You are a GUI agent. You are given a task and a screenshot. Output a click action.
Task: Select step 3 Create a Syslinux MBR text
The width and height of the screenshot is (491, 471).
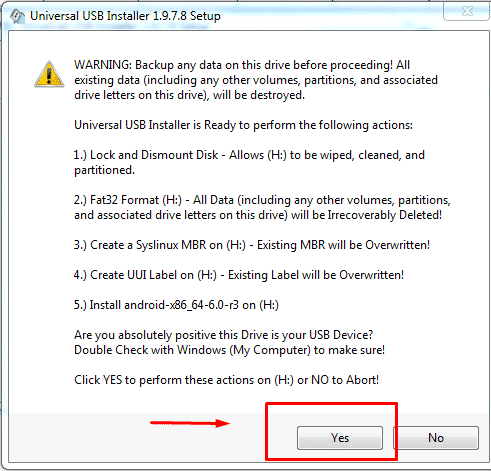coord(252,245)
